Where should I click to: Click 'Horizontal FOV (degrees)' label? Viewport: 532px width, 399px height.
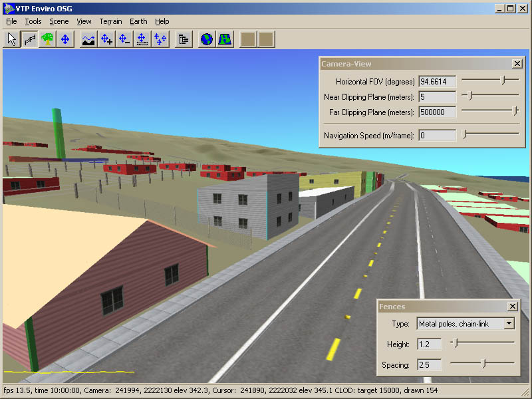click(375, 82)
